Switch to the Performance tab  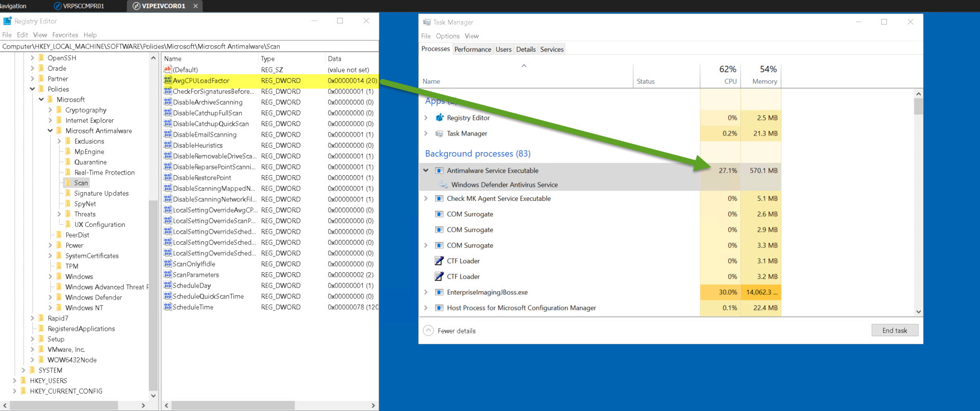472,49
